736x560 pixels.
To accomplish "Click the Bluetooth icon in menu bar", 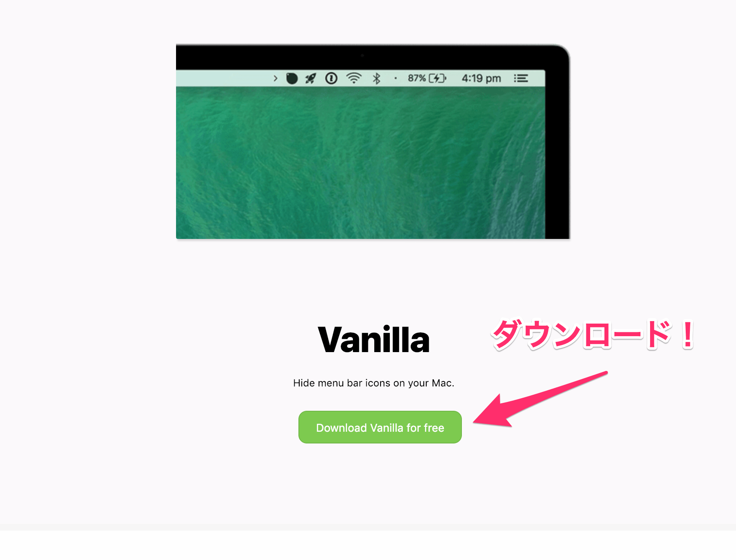I will 376,78.
